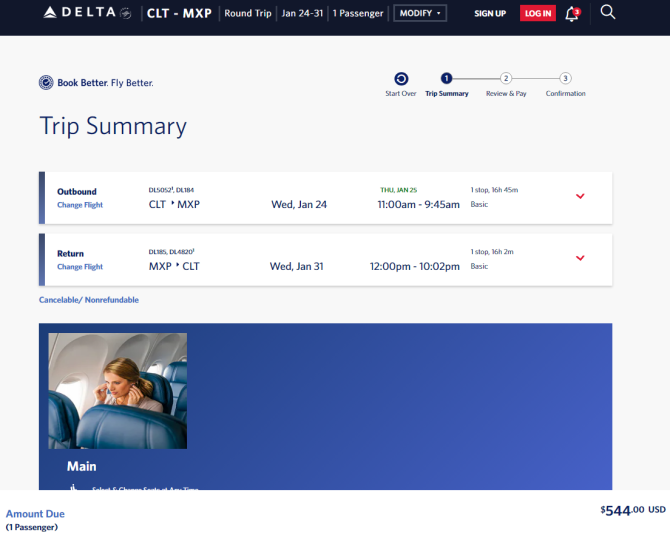Viewport: 670px width, 535px height.
Task: Click the Jan 24-31 dates in header
Action: [x=302, y=13]
